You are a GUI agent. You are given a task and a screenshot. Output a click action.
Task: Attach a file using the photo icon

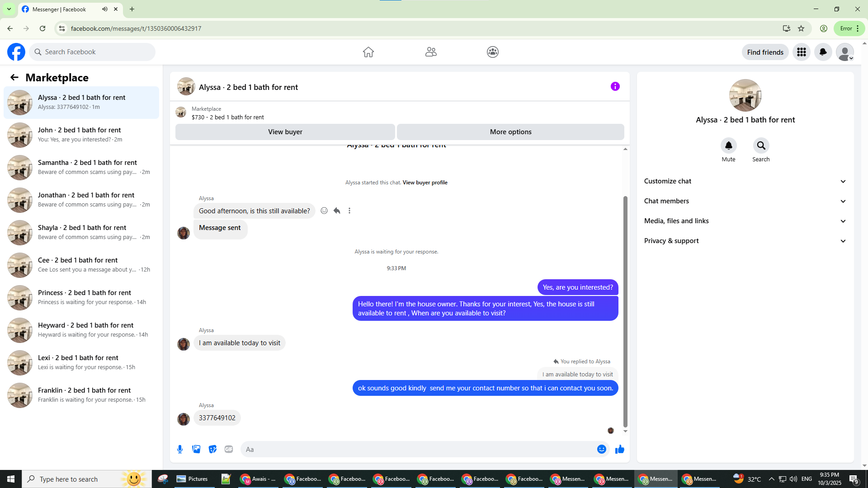click(196, 449)
